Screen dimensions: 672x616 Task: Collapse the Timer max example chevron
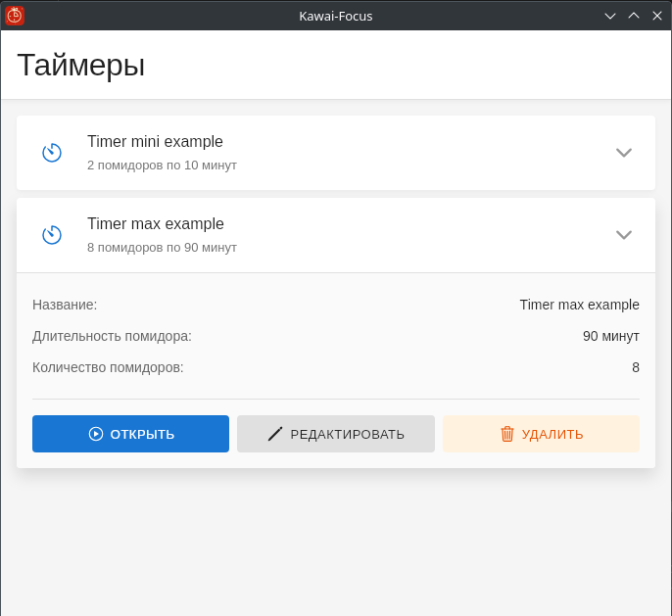pyautogui.click(x=624, y=235)
